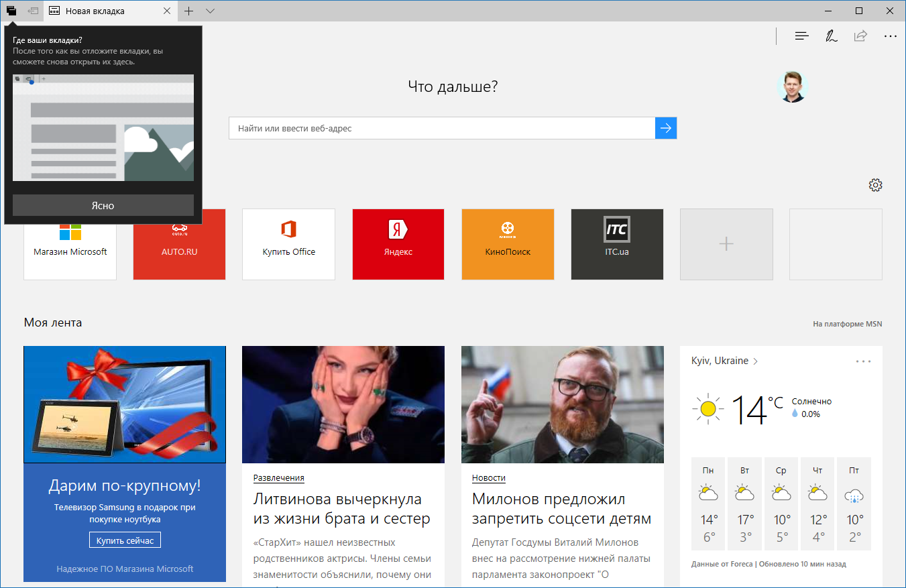Click the Купить сейчас button

click(125, 540)
